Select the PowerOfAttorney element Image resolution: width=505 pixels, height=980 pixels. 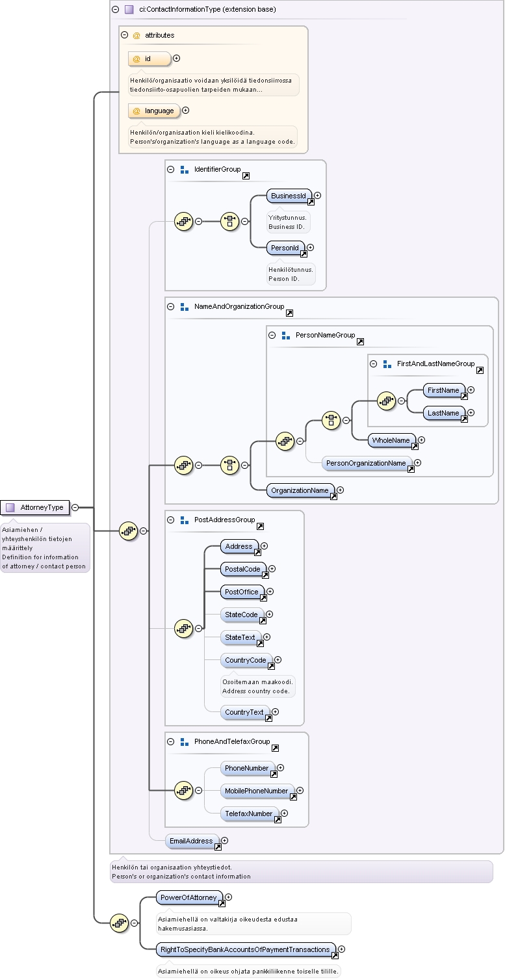(189, 897)
